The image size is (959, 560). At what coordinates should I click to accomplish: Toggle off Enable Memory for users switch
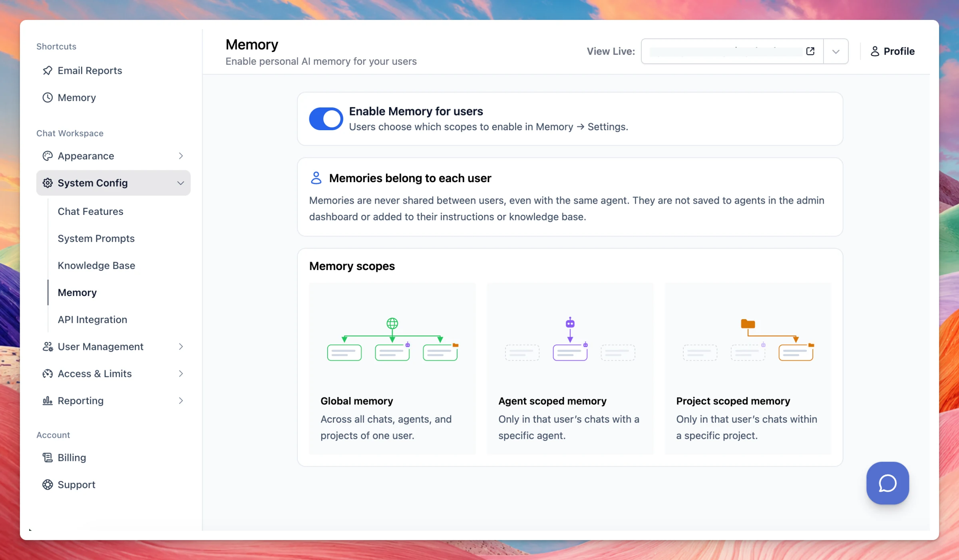pos(326,119)
